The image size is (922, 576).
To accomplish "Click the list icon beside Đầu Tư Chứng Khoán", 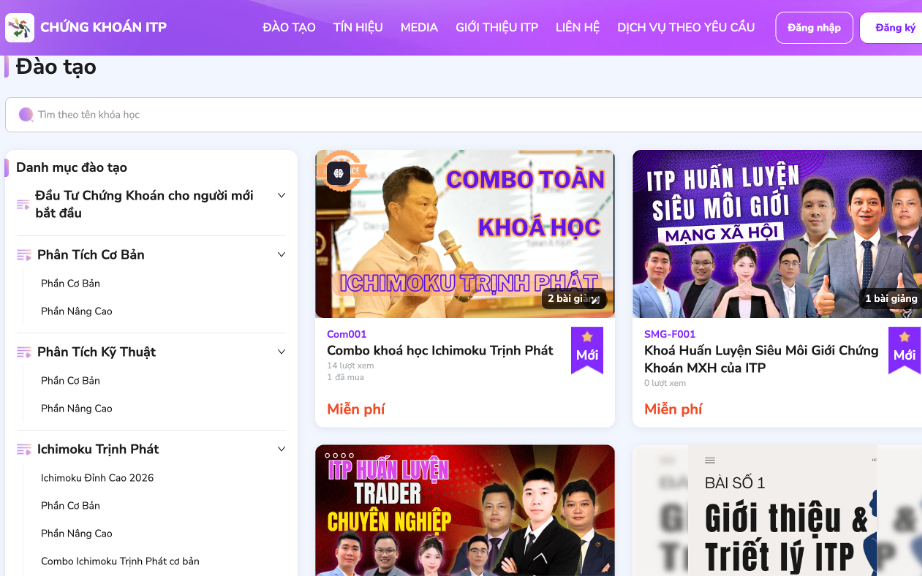I will (x=23, y=205).
